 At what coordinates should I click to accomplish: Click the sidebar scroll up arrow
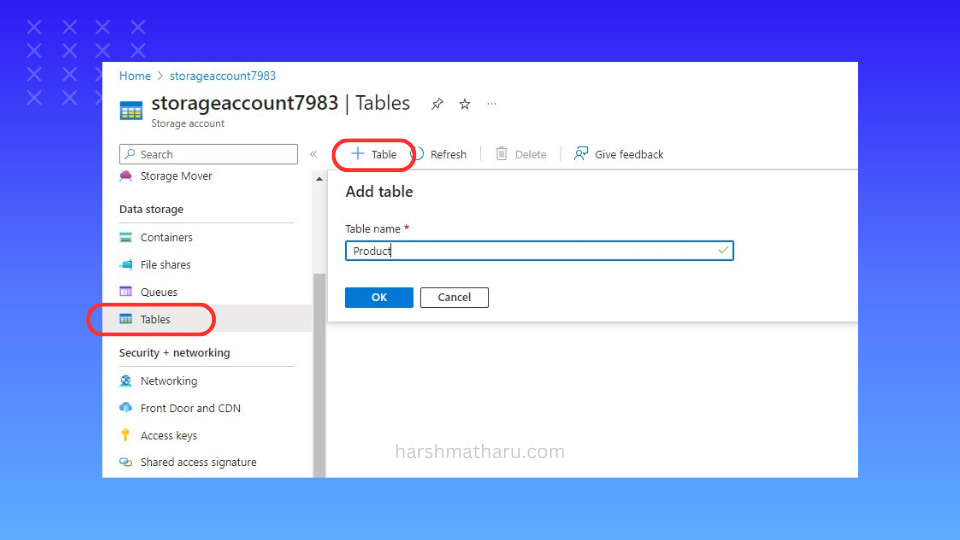click(x=319, y=179)
